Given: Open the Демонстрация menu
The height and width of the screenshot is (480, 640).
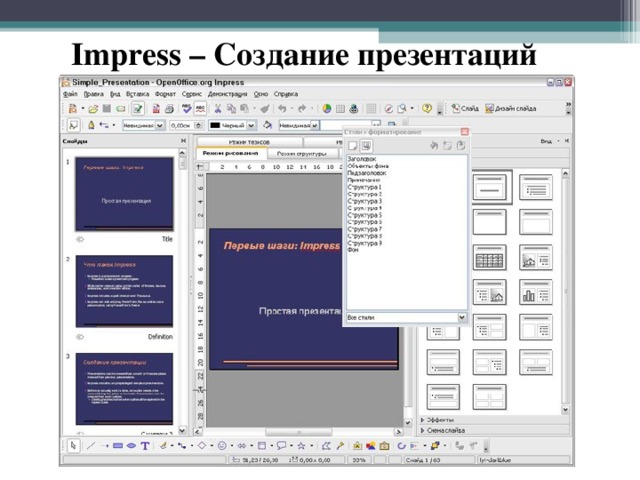Looking at the screenshot, I should [227, 94].
